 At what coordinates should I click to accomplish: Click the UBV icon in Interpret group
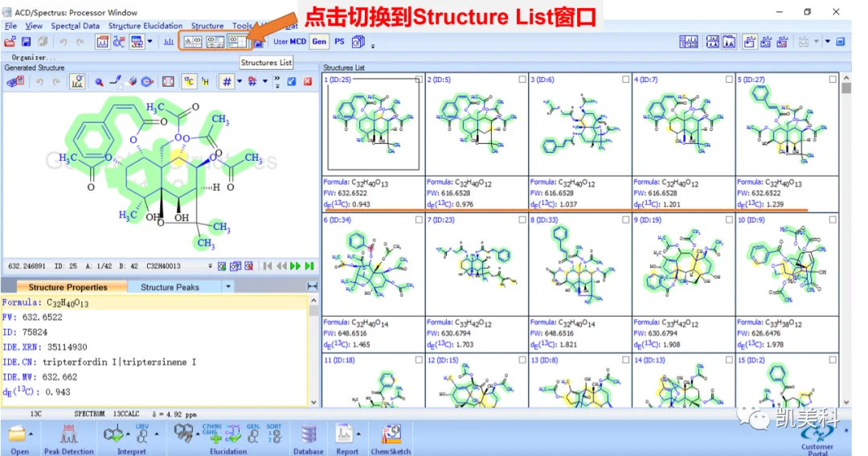[x=142, y=433]
